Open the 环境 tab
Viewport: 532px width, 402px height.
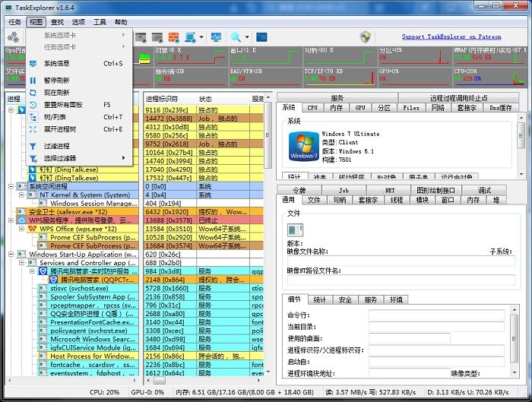point(396,300)
